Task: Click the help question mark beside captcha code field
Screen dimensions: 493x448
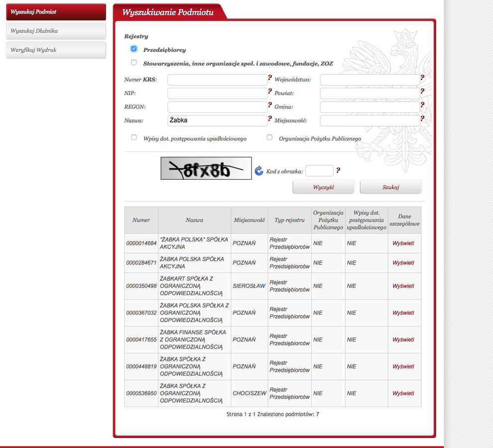Action: (338, 170)
